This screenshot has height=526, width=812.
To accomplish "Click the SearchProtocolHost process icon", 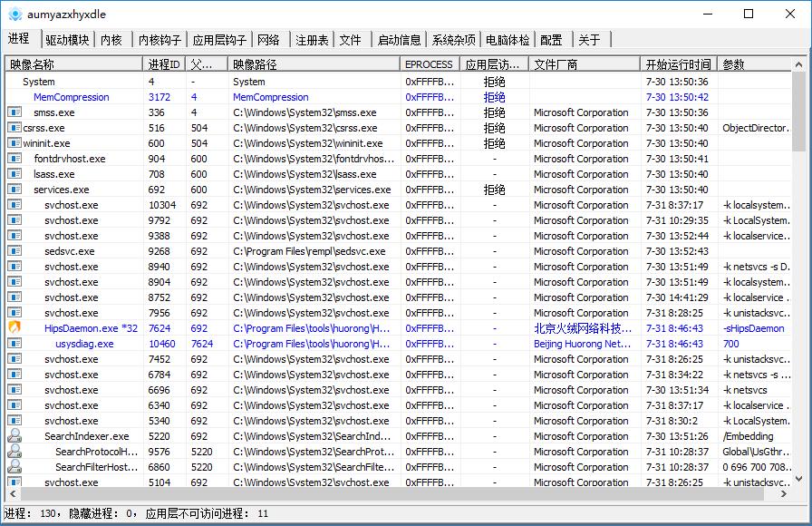I will click(x=14, y=452).
